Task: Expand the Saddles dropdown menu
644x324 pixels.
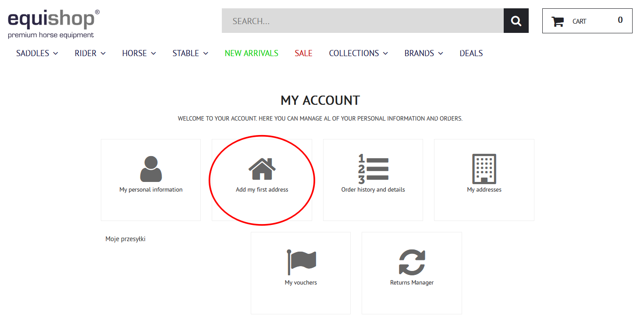Action: pos(37,53)
